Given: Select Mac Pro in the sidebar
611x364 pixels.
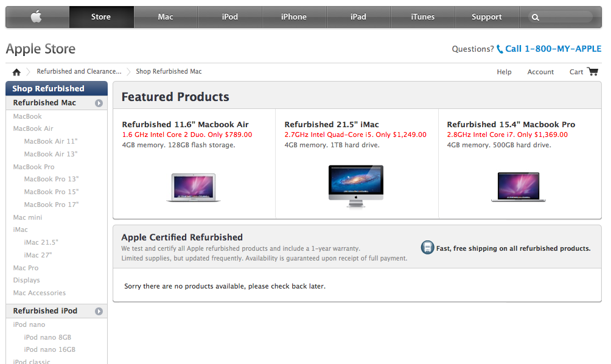Looking at the screenshot, I should [x=26, y=268].
